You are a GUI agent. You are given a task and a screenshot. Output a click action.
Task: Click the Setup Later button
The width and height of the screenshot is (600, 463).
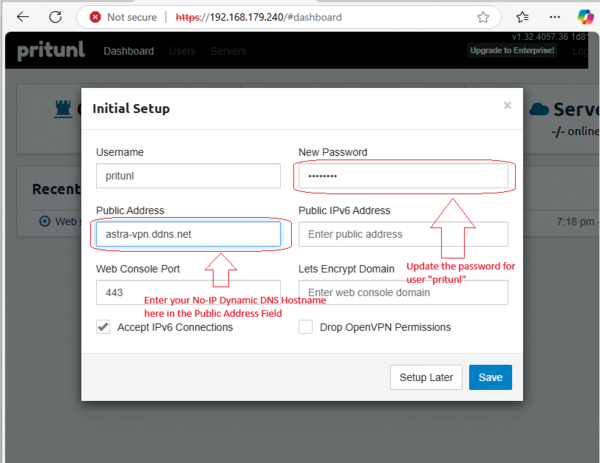click(426, 377)
